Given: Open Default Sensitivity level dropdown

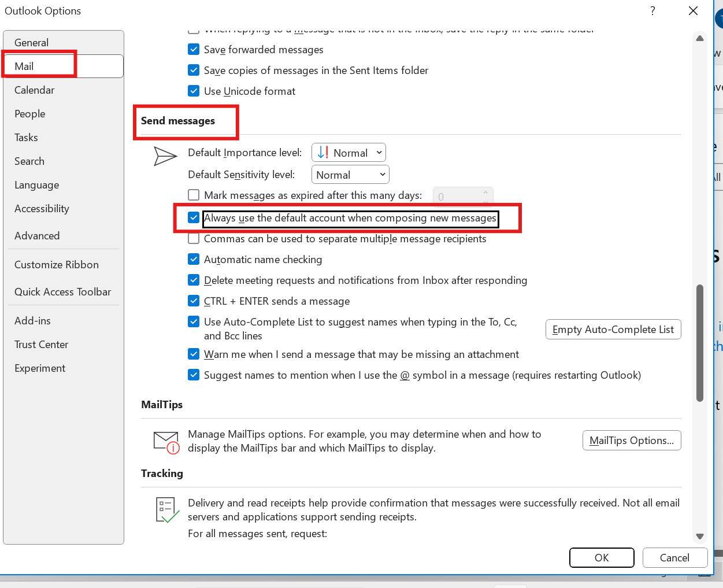Looking at the screenshot, I should click(350, 175).
